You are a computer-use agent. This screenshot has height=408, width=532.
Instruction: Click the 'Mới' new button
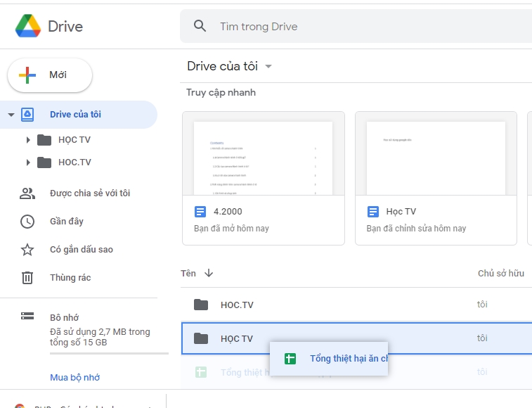50,75
